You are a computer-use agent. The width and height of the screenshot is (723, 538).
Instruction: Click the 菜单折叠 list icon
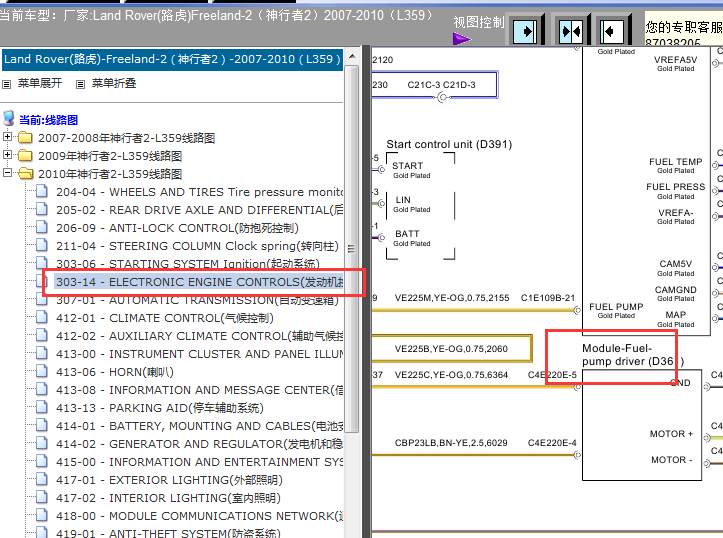pyautogui.click(x=80, y=84)
